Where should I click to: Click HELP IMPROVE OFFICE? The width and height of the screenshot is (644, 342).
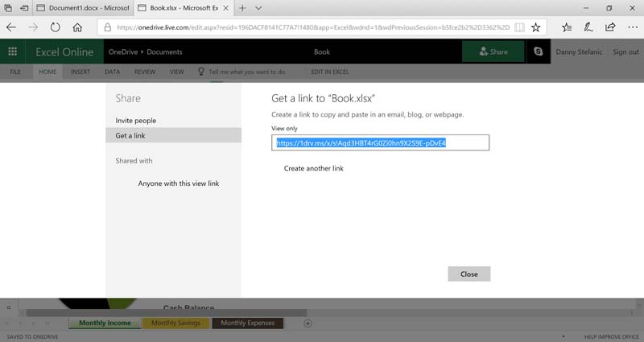(x=612, y=336)
